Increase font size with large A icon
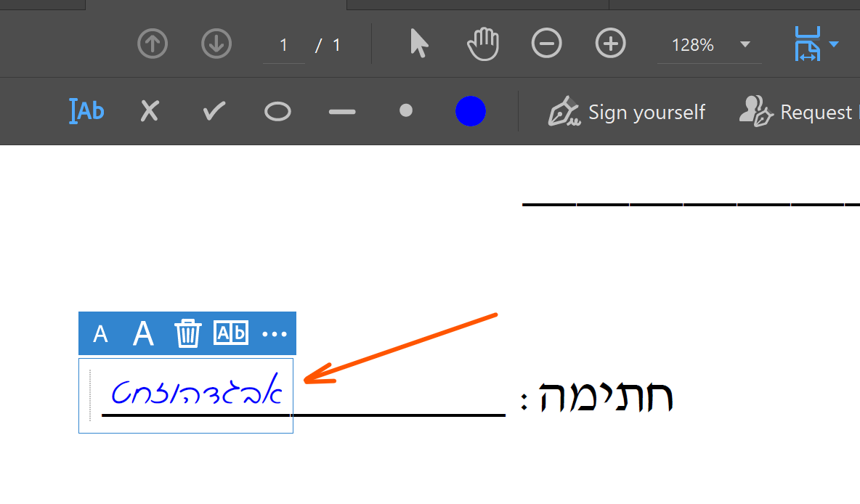This screenshot has height=504, width=860. (143, 333)
